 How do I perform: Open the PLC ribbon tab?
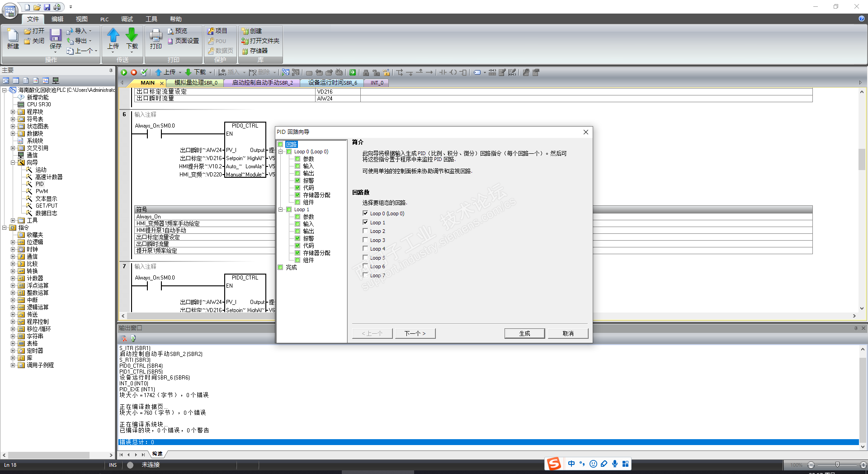[104, 19]
